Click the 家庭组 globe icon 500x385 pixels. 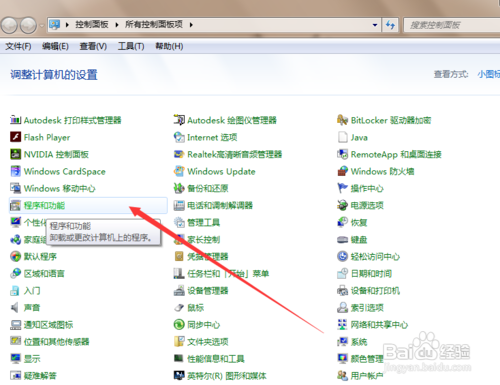(15, 239)
